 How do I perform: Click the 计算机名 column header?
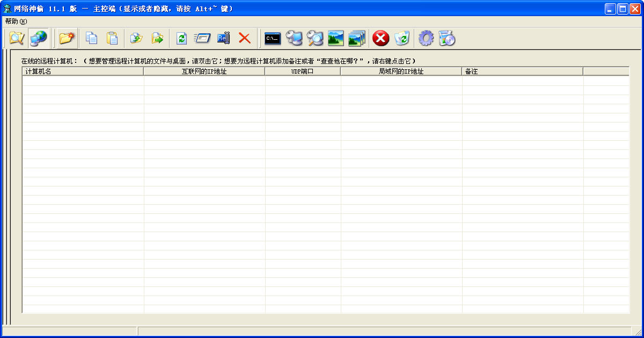83,71
